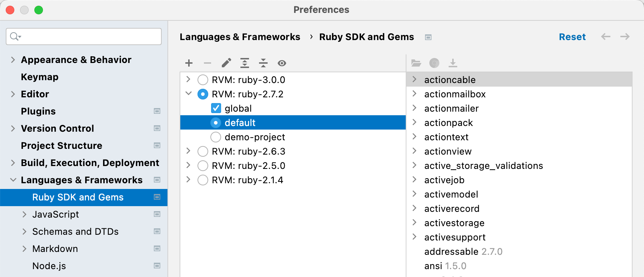The height and width of the screenshot is (277, 644).
Task: Expand the actioncable gem
Action: click(x=414, y=79)
